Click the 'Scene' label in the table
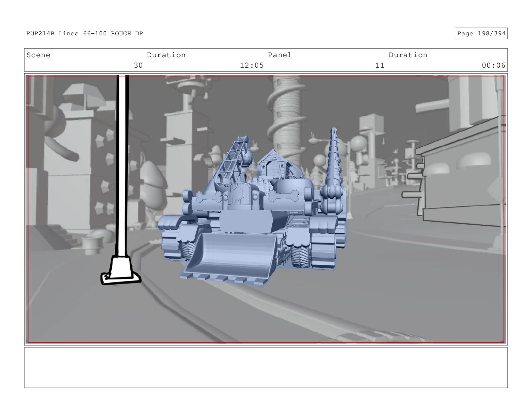Image resolution: width=532 pixels, height=412 pixels. 38,55
